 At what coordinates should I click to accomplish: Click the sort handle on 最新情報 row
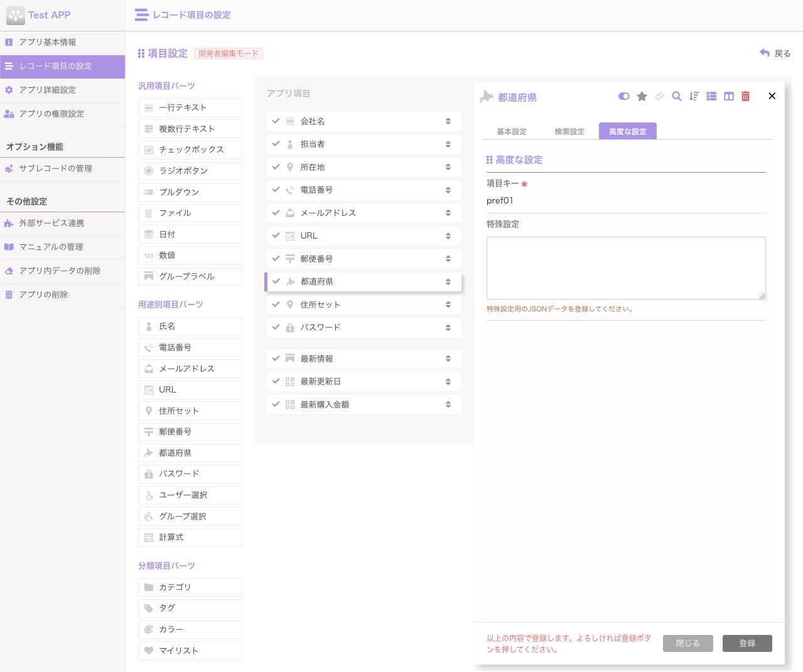tap(448, 359)
